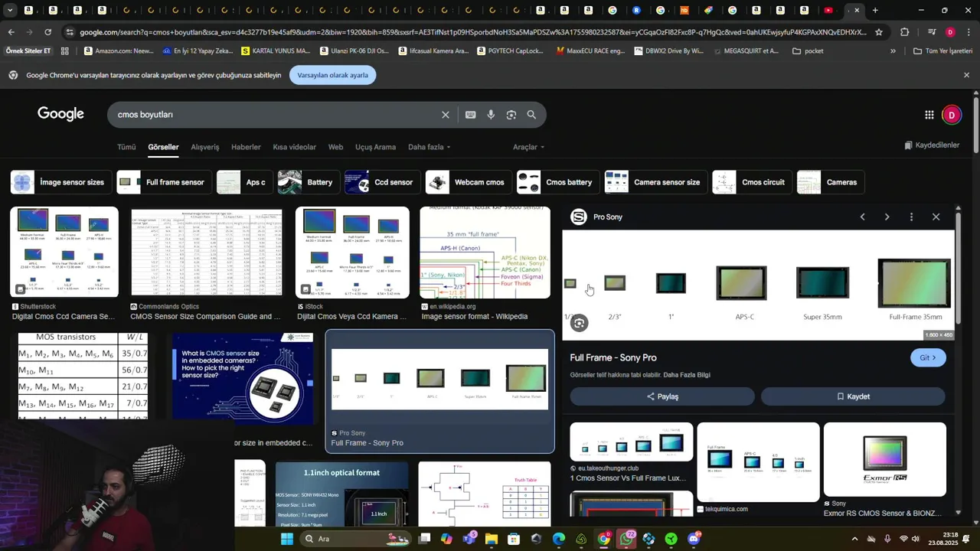
Task: Show hidden system tray icons
Action: pyautogui.click(x=854, y=539)
